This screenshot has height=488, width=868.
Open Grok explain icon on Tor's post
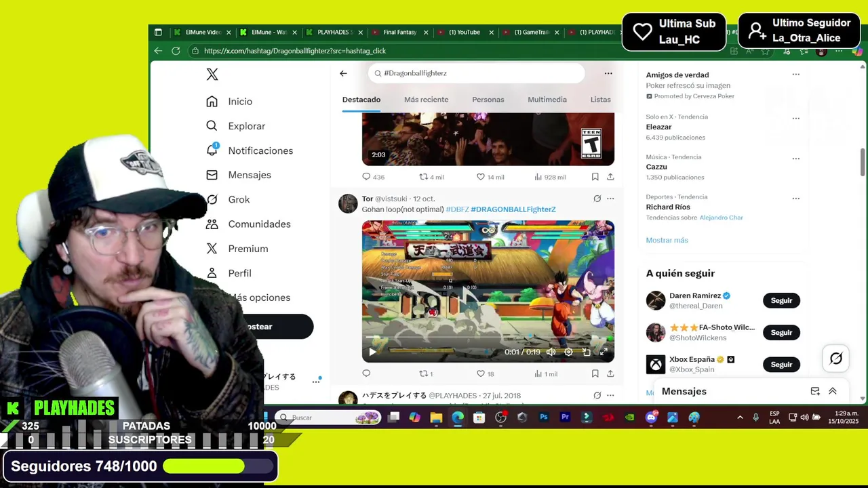click(x=597, y=199)
